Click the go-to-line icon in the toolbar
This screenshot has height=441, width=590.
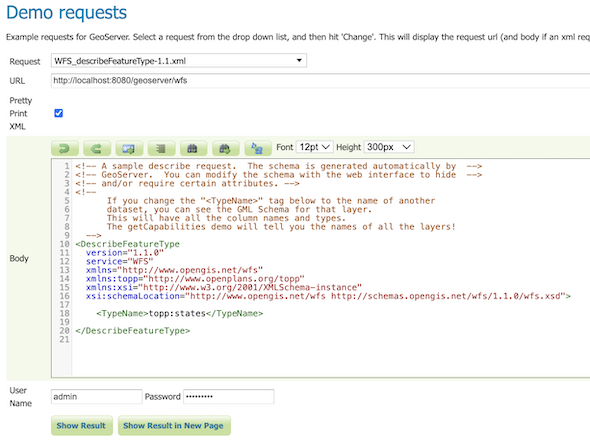coord(129,148)
